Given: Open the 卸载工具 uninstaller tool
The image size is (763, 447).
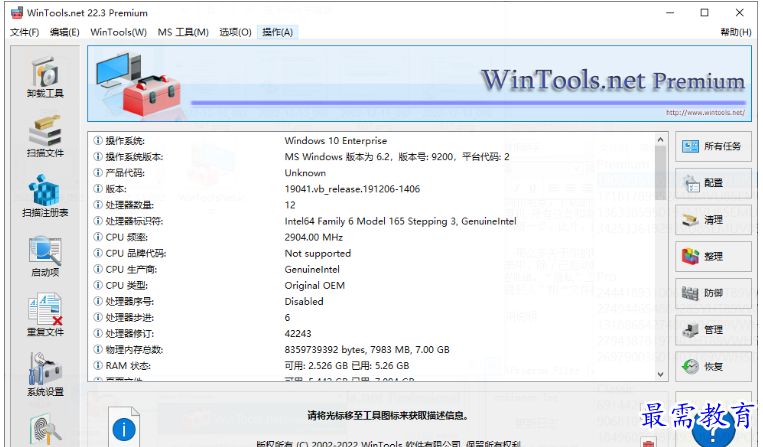Looking at the screenshot, I should pyautogui.click(x=45, y=77).
